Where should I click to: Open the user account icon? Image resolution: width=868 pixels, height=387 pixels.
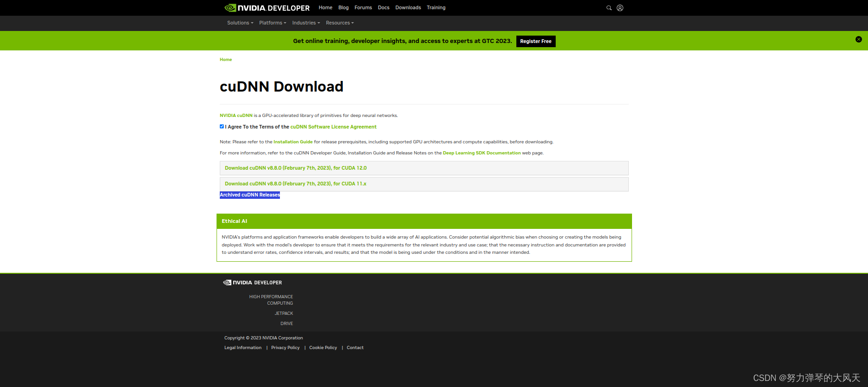coord(620,8)
